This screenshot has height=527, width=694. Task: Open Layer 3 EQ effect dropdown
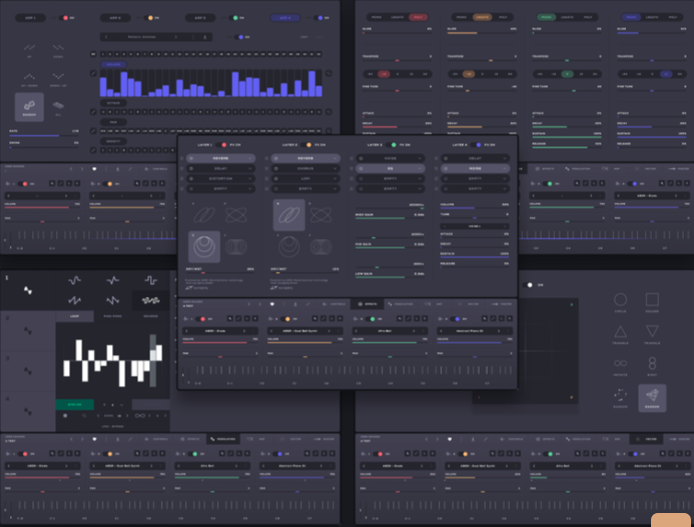pyautogui.click(x=390, y=169)
